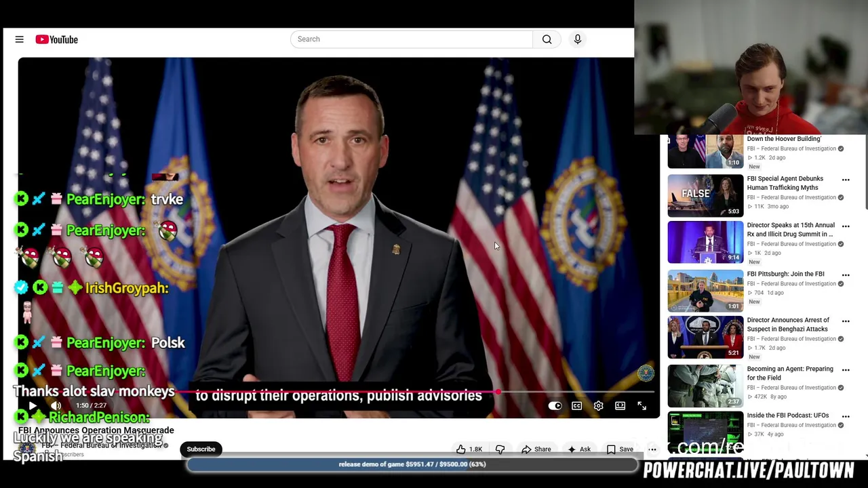Click the Becoming an Agent video thumbnail

[705, 386]
